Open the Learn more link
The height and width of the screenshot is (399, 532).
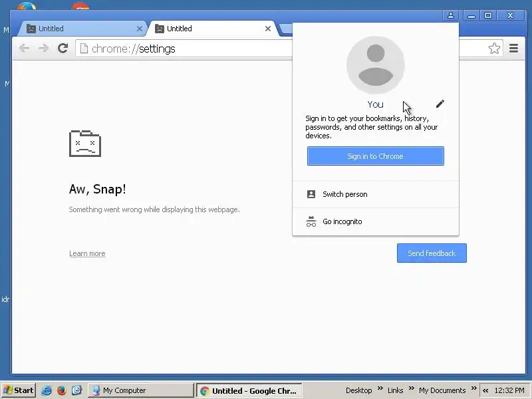pyautogui.click(x=87, y=253)
